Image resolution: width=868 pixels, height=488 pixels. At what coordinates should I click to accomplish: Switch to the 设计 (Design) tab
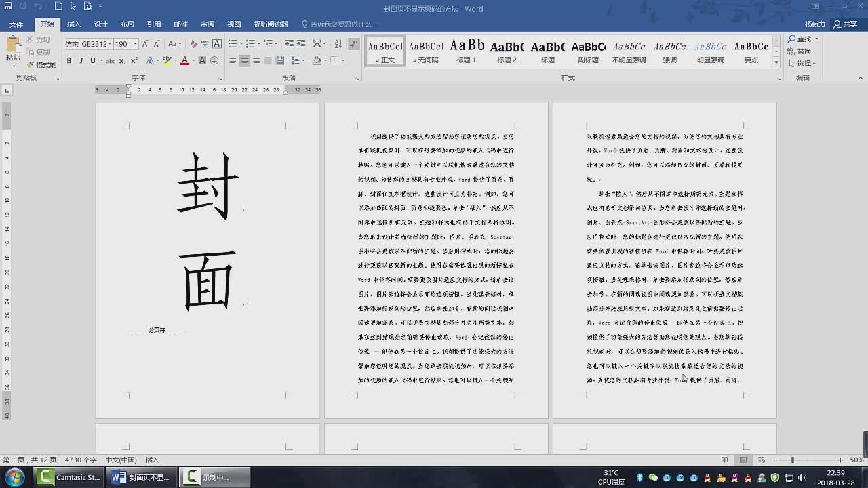(100, 24)
